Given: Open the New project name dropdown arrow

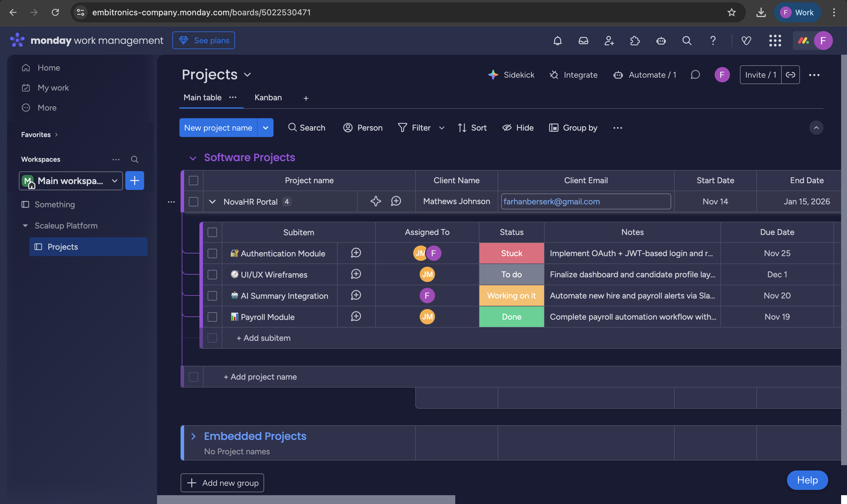Looking at the screenshot, I should coord(265,128).
